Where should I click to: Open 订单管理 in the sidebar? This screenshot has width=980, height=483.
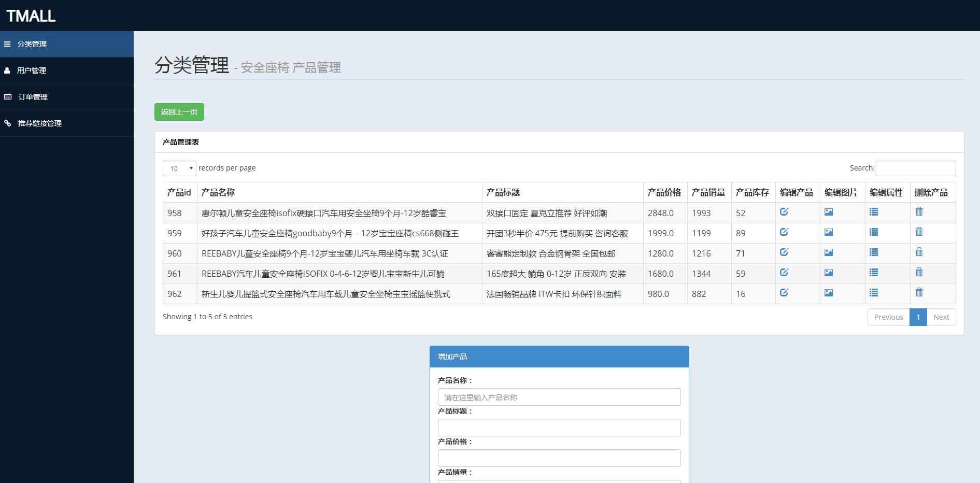point(67,97)
